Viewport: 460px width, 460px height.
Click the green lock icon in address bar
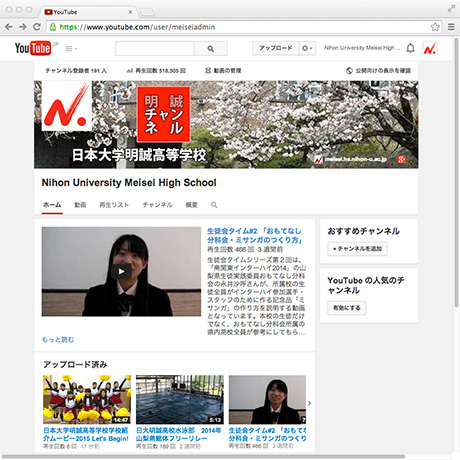click(53, 27)
